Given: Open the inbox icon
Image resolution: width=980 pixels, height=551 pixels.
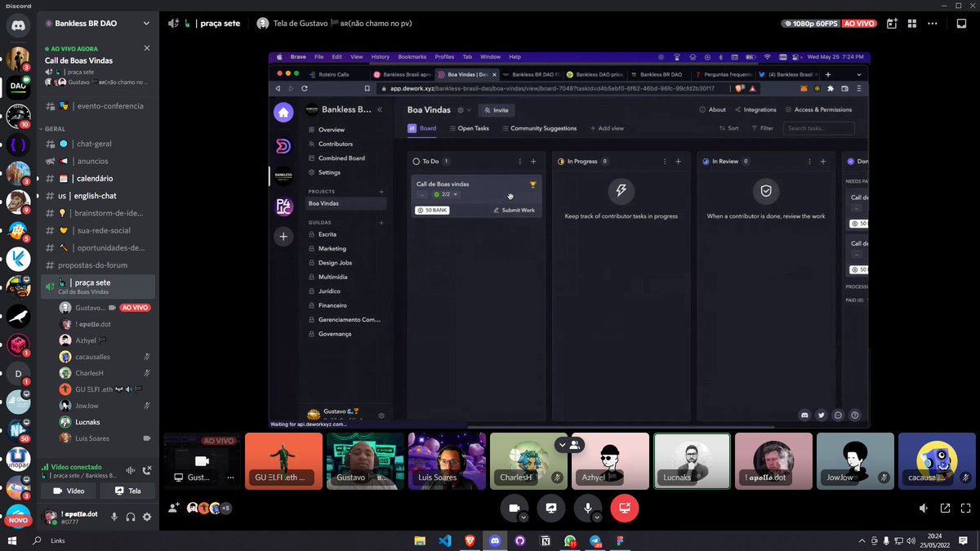Looking at the screenshot, I should [x=962, y=24].
